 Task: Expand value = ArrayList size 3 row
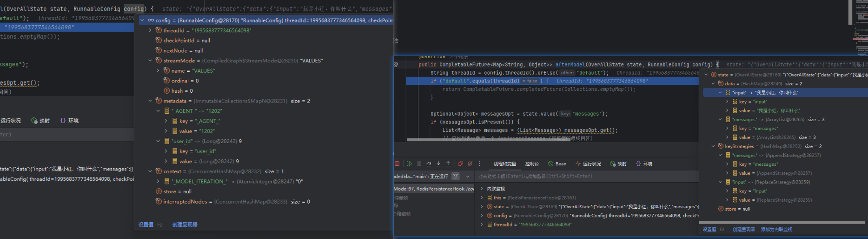click(727, 137)
